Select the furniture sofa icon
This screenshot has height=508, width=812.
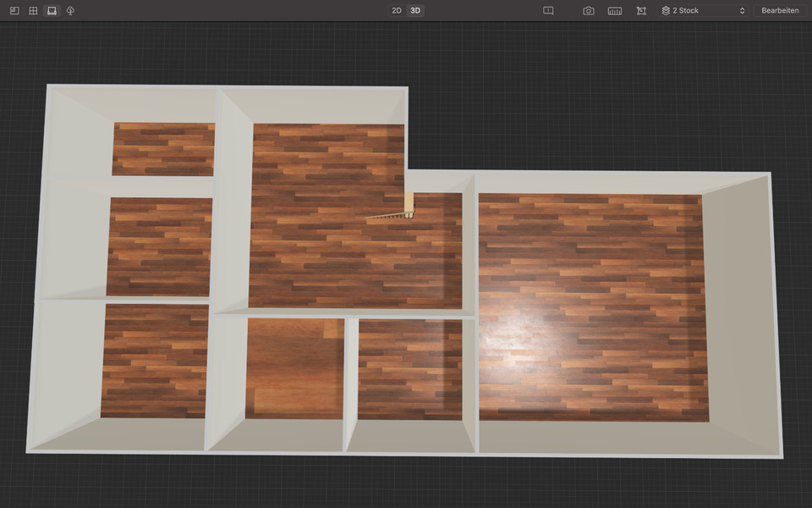pyautogui.click(x=52, y=11)
